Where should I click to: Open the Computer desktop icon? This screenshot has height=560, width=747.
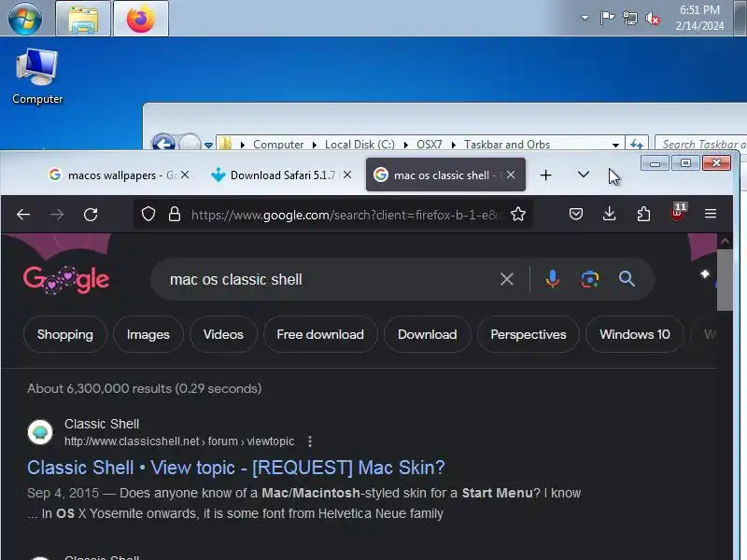pyautogui.click(x=37, y=77)
